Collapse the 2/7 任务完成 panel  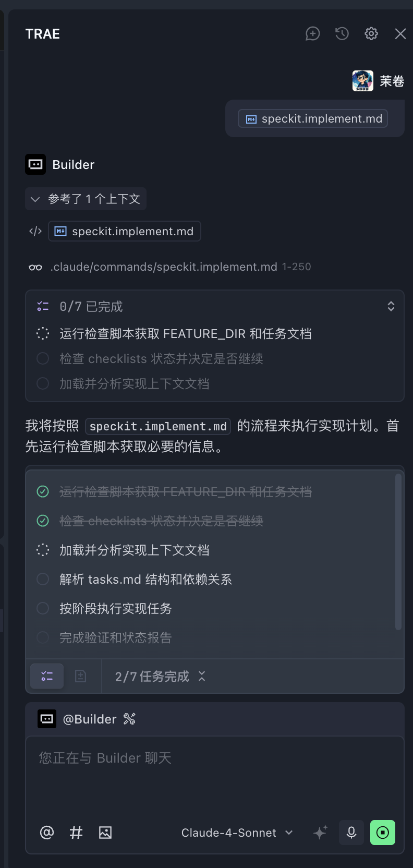tap(202, 677)
